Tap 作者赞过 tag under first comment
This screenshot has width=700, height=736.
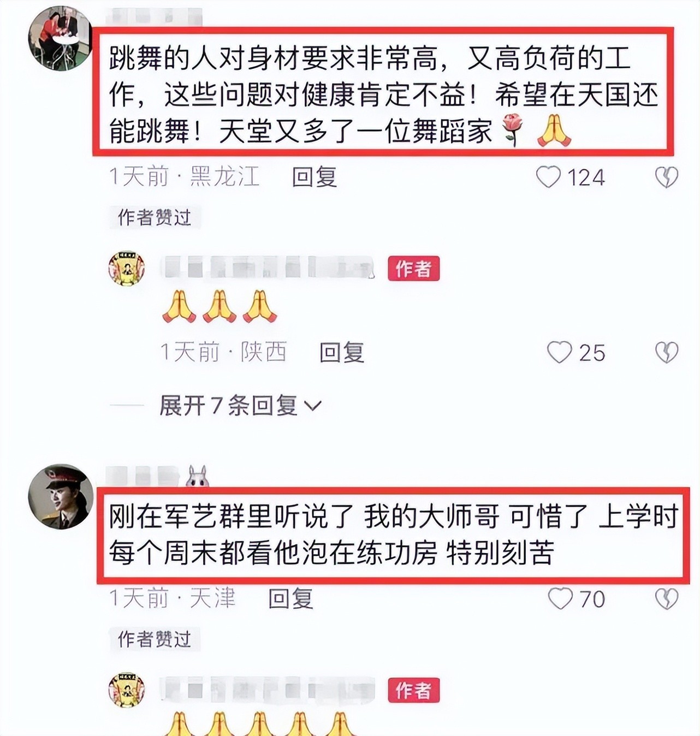(x=155, y=217)
